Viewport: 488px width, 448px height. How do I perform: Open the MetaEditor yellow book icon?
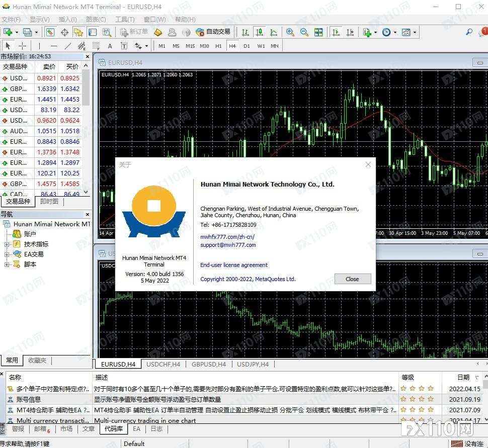158,32
